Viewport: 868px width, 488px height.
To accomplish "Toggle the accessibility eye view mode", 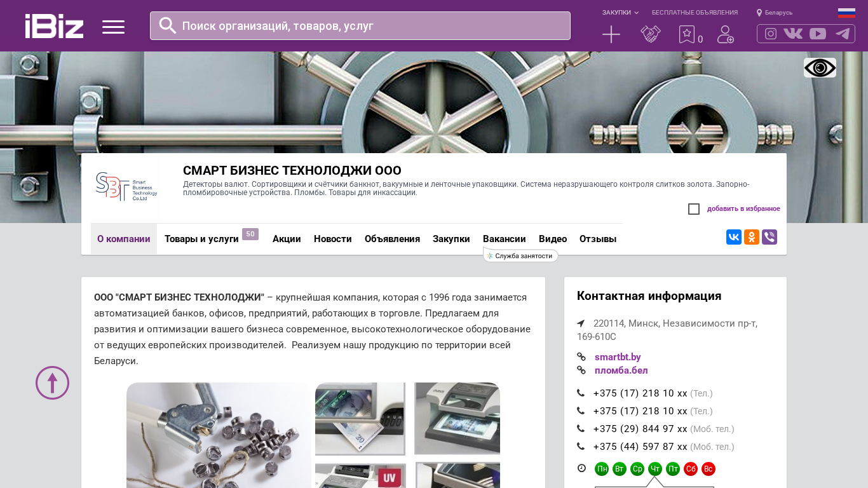I will tap(820, 67).
